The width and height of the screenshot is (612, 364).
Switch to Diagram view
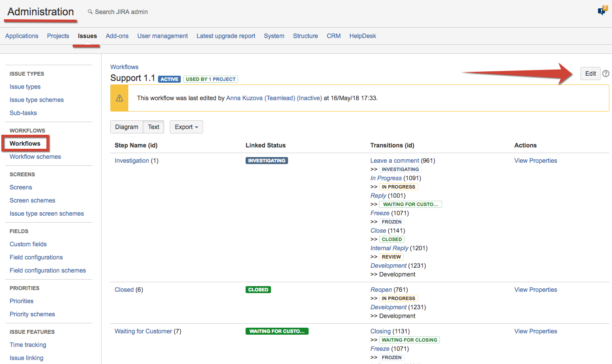point(127,127)
